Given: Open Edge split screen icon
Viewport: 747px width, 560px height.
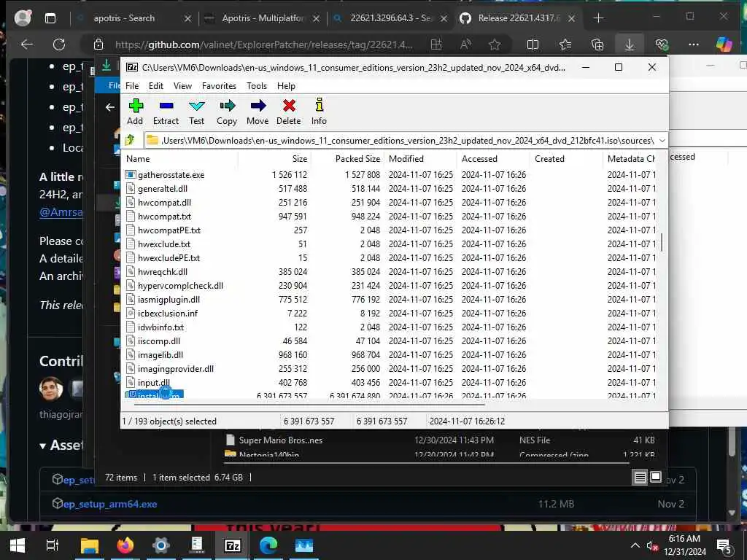Looking at the screenshot, I should [533, 44].
